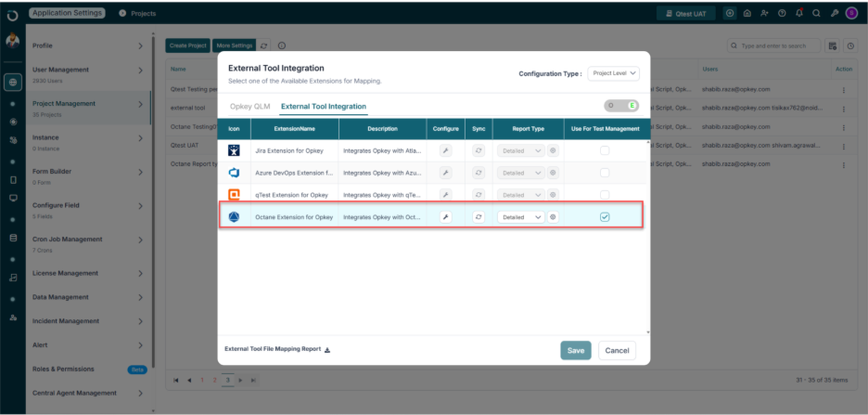Expand License Management section
The height and width of the screenshot is (415, 868).
(x=141, y=273)
